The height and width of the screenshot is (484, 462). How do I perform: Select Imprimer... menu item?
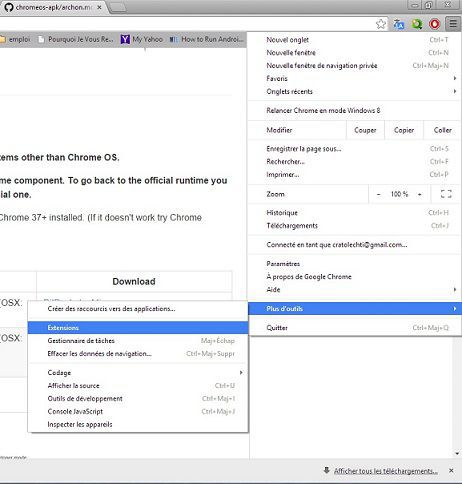[355, 175]
